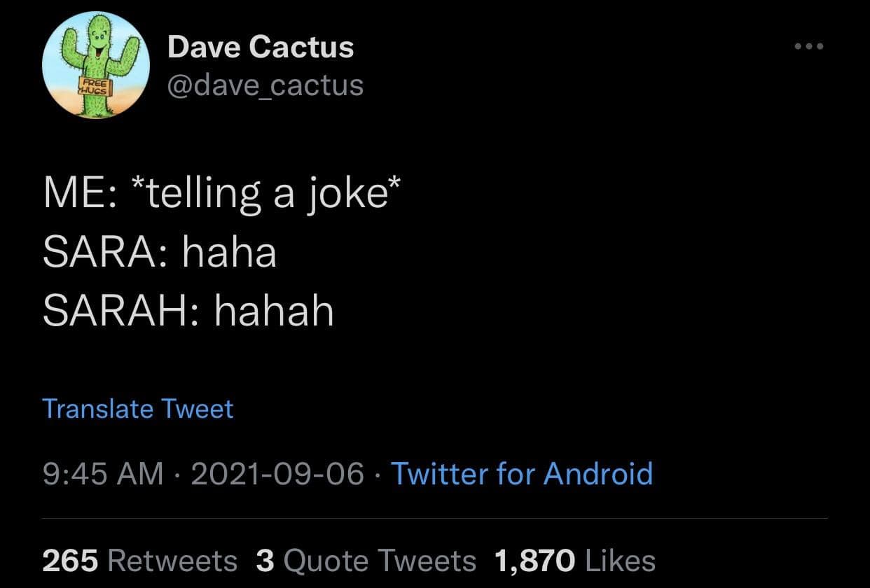
Task: Click the @dave_cactus handle
Action: point(265,85)
